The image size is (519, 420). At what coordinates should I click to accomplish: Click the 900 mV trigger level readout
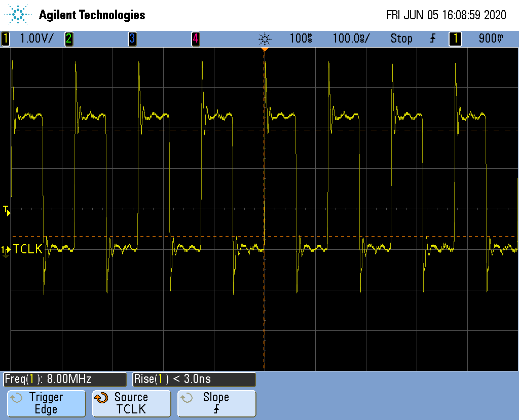[490, 39]
